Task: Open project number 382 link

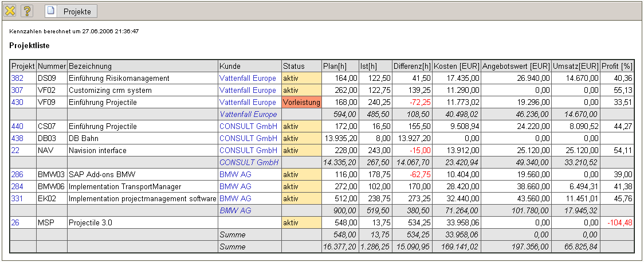Action: coord(17,78)
